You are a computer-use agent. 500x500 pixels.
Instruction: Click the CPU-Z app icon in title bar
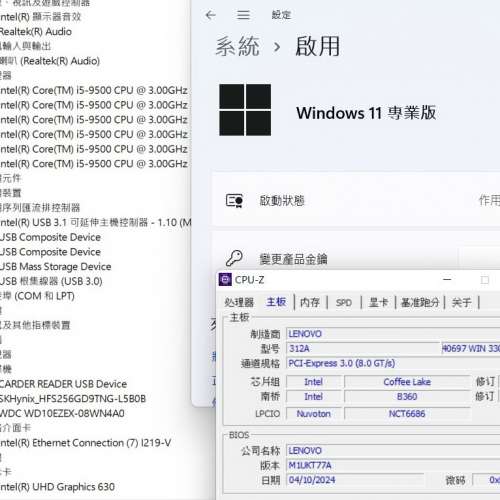[225, 280]
